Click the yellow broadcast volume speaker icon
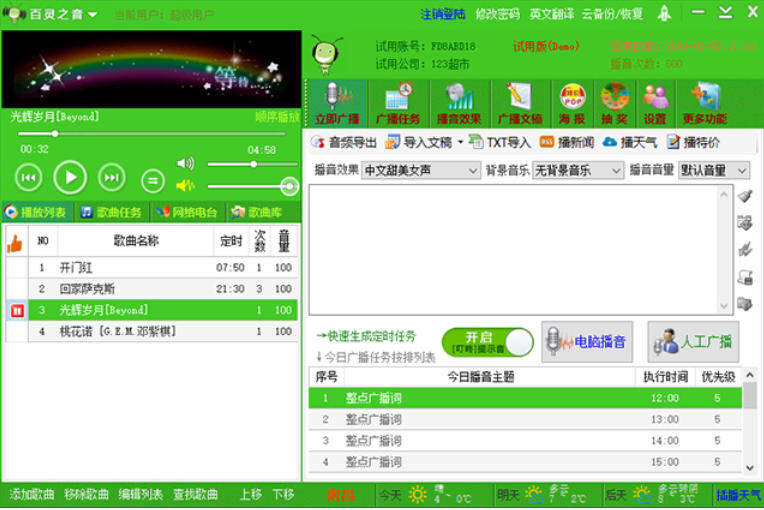Image resolution: width=764 pixels, height=510 pixels. click(x=186, y=185)
